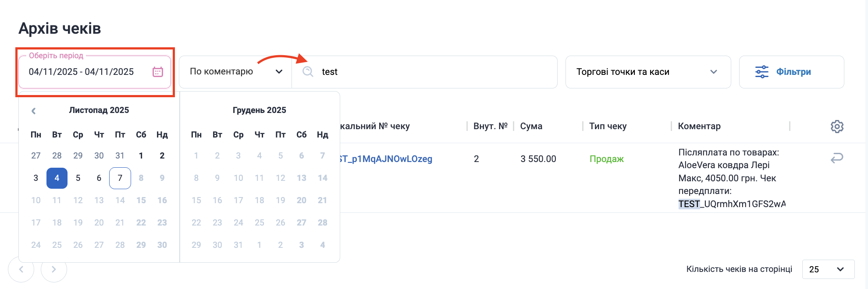868x289 pixels.
Task: Click the sliders icon in Фільтри
Action: coord(761,72)
